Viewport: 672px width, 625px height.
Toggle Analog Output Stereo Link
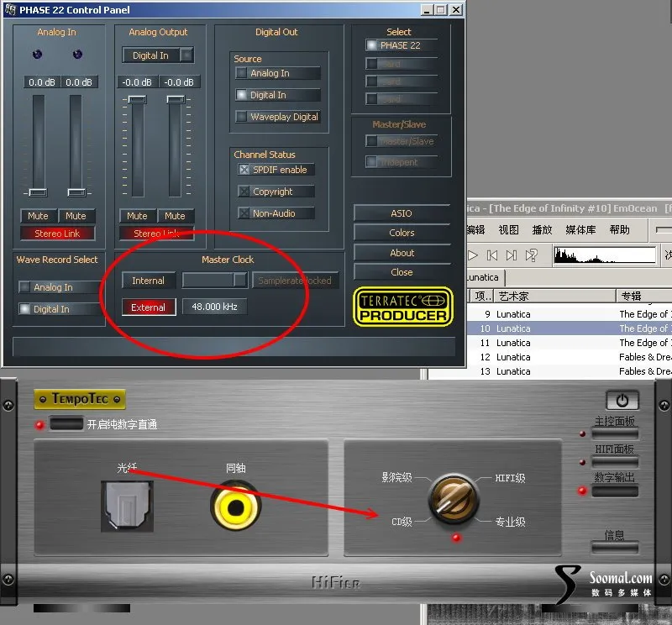pyautogui.click(x=156, y=234)
